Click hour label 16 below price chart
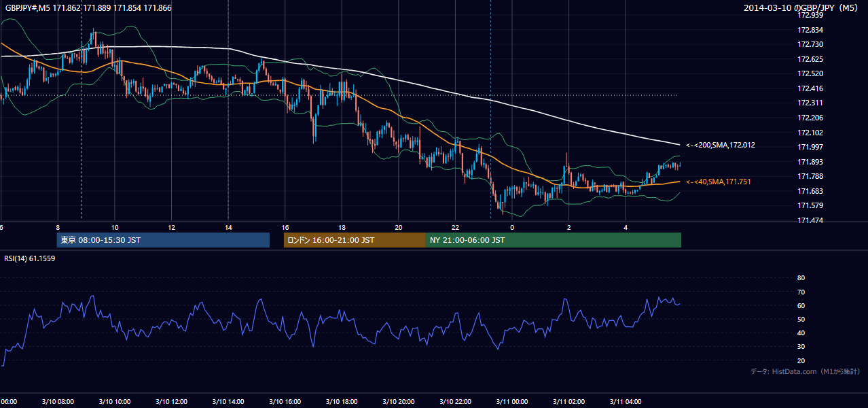This screenshot has width=868, height=408. tap(285, 227)
